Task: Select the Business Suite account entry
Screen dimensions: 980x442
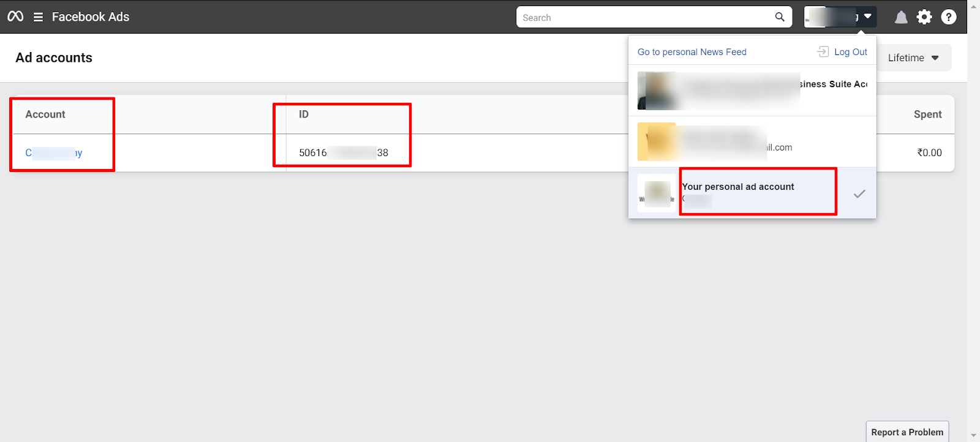Action: [752, 91]
